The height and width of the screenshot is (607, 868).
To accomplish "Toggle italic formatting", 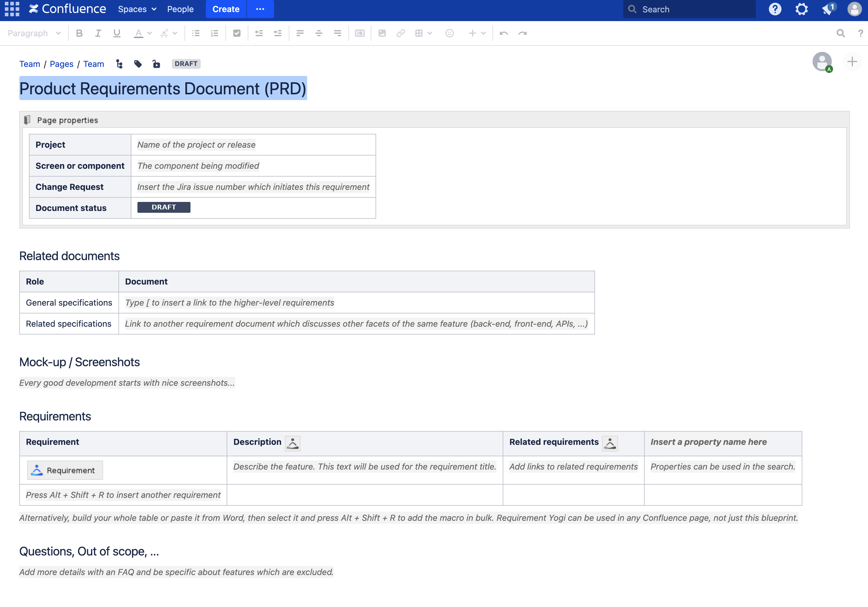I will 98,33.
